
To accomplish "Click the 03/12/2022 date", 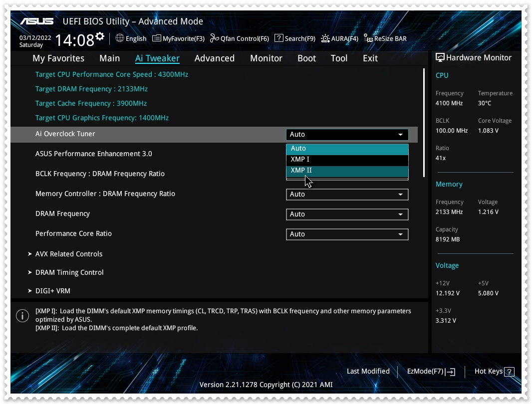I will click(x=35, y=37).
